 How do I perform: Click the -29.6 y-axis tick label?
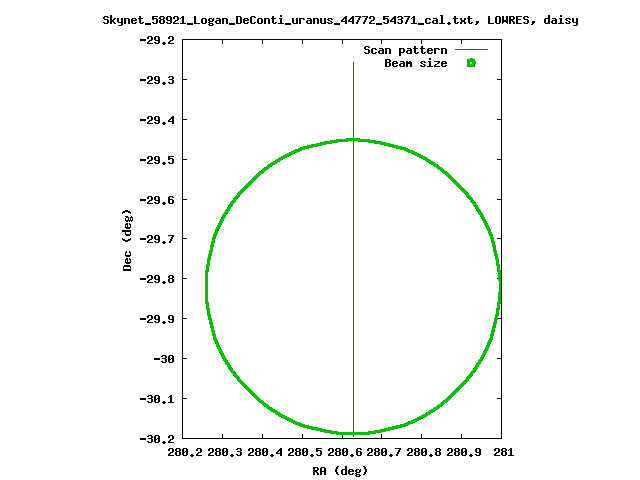(x=157, y=200)
